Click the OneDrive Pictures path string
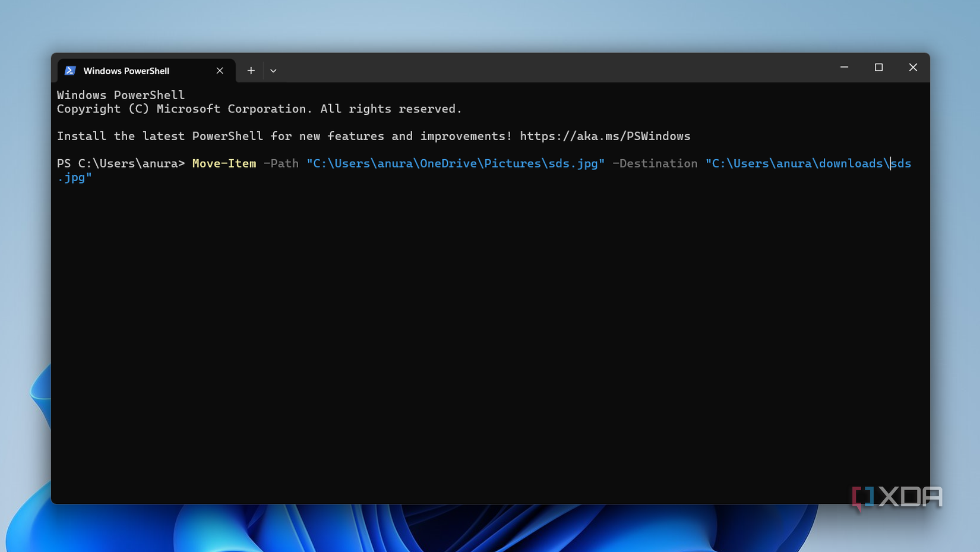 point(455,163)
